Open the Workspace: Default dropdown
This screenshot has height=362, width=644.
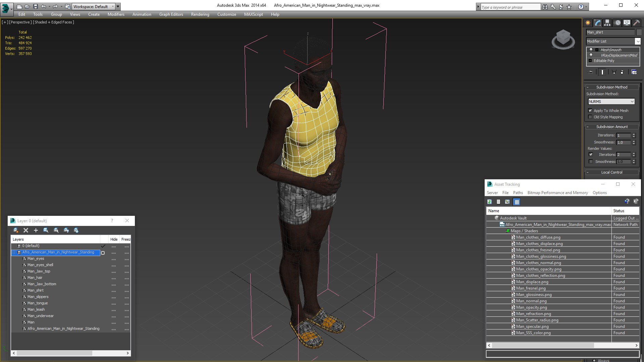pos(93,6)
